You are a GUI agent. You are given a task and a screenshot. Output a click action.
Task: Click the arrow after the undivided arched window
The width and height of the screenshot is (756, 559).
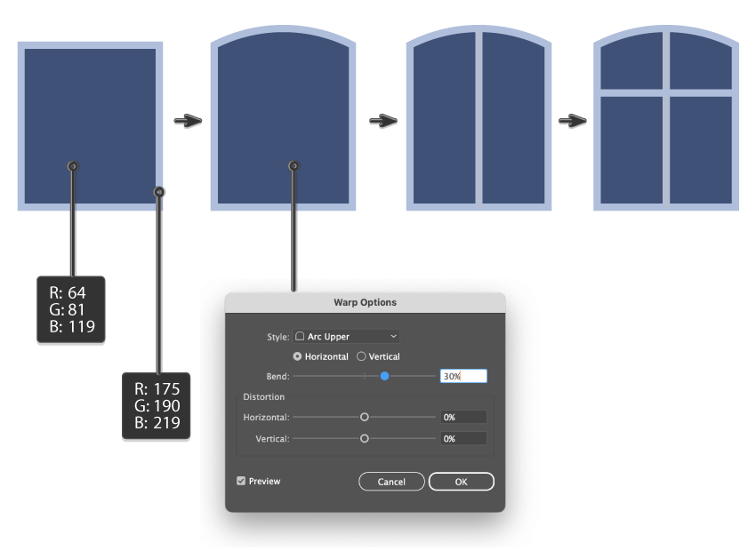pyautogui.click(x=382, y=121)
